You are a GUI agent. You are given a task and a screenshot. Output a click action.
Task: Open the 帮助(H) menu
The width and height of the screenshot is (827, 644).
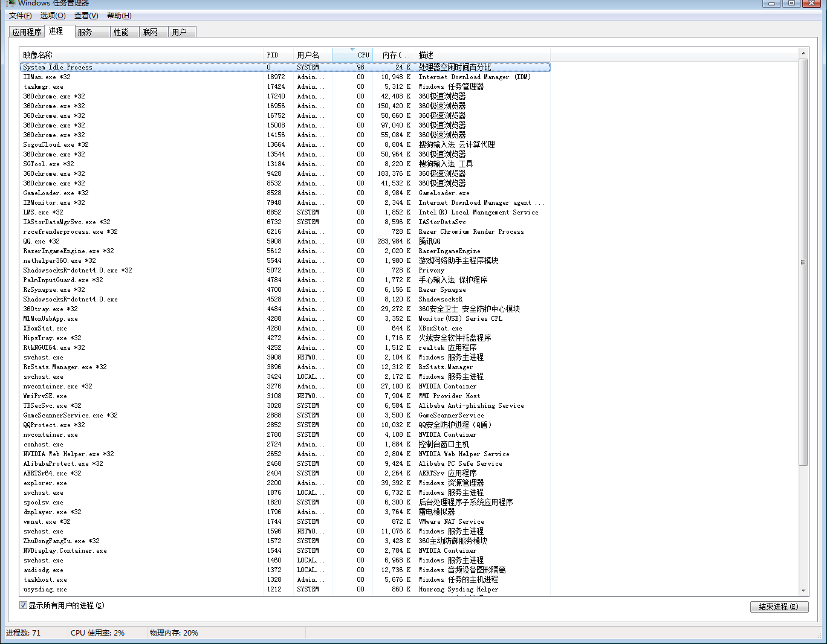pyautogui.click(x=119, y=16)
